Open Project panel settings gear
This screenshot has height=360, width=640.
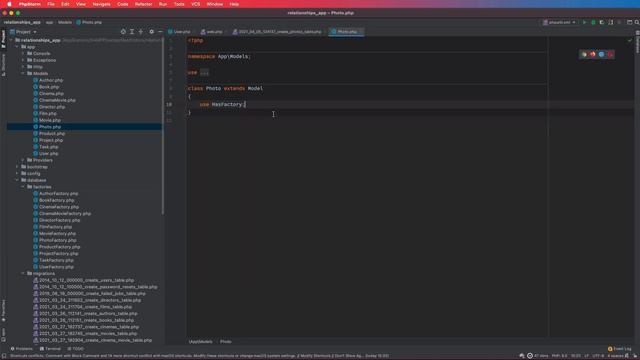click(151, 31)
